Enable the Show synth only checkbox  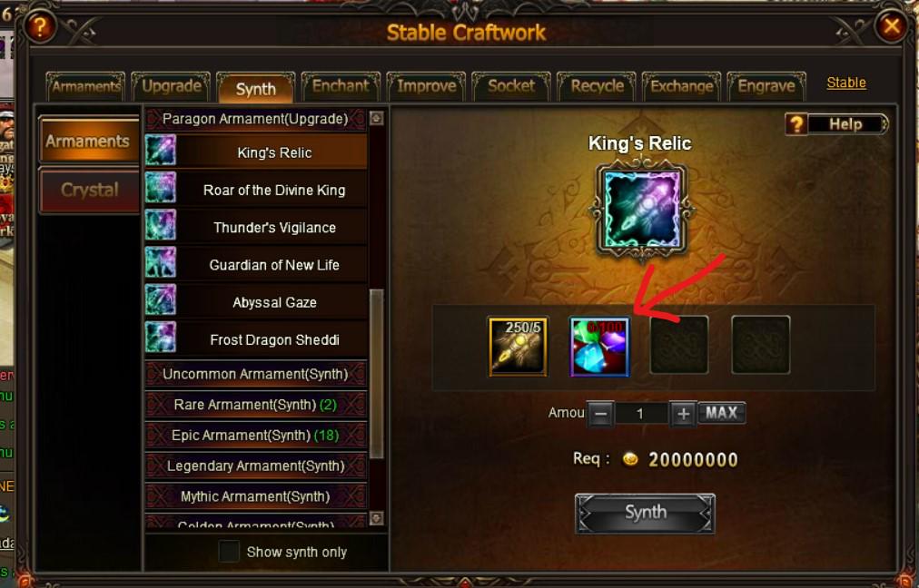coord(229,552)
